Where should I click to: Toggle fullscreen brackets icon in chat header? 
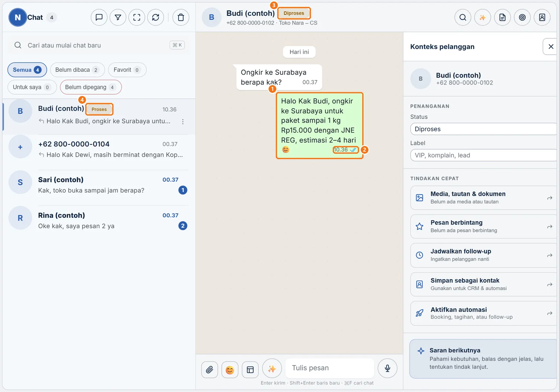(x=137, y=17)
